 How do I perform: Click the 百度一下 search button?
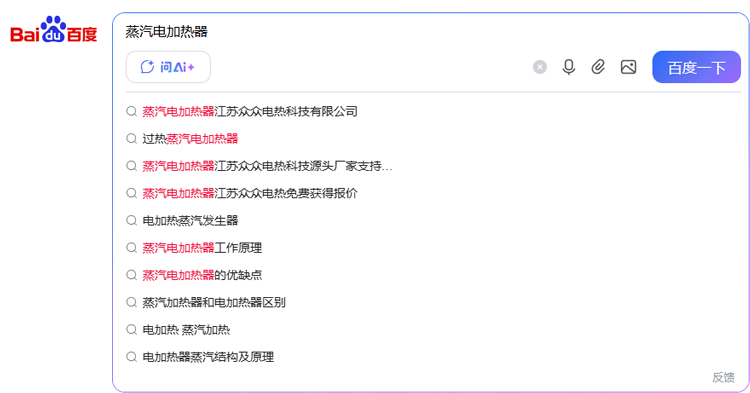click(x=696, y=67)
